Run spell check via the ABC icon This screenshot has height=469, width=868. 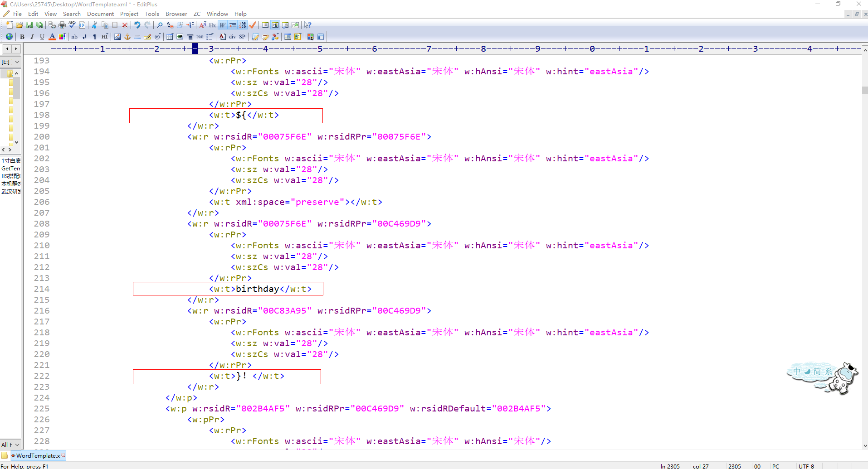pos(72,25)
